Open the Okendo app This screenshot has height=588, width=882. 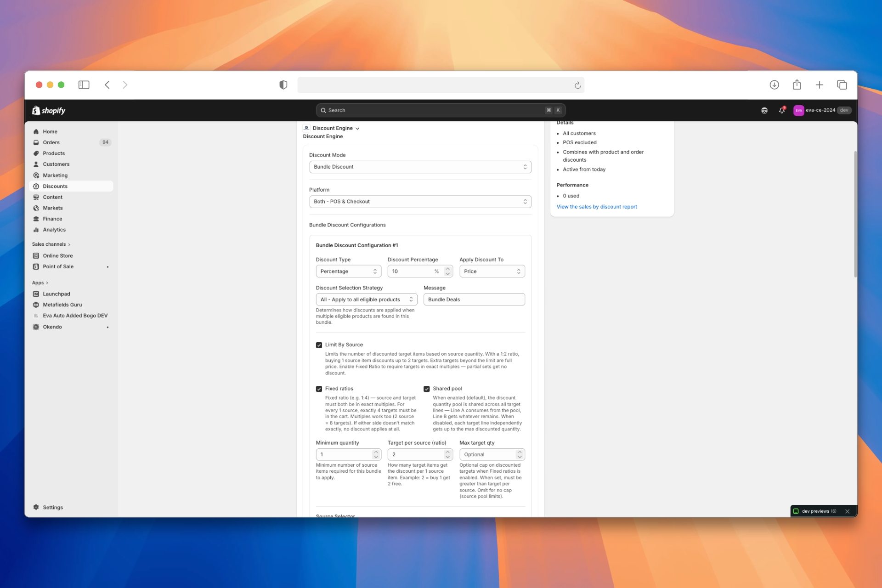(52, 327)
